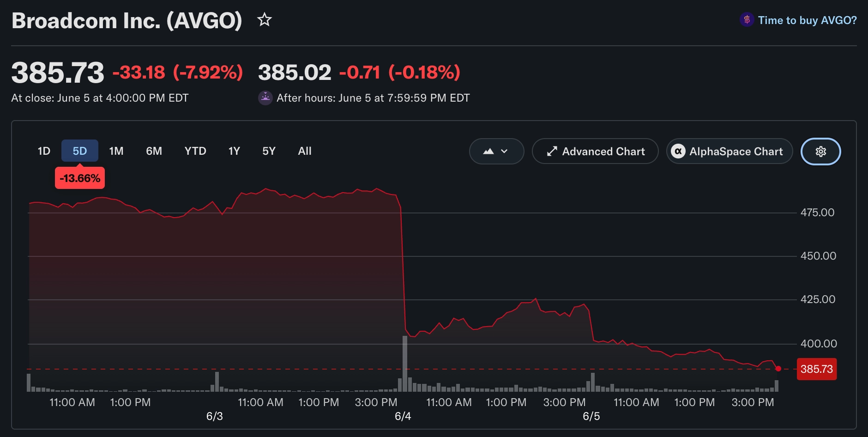Screen dimensions: 868x437
Task: Click the 400.00 y-axis label
Action: [x=819, y=344]
